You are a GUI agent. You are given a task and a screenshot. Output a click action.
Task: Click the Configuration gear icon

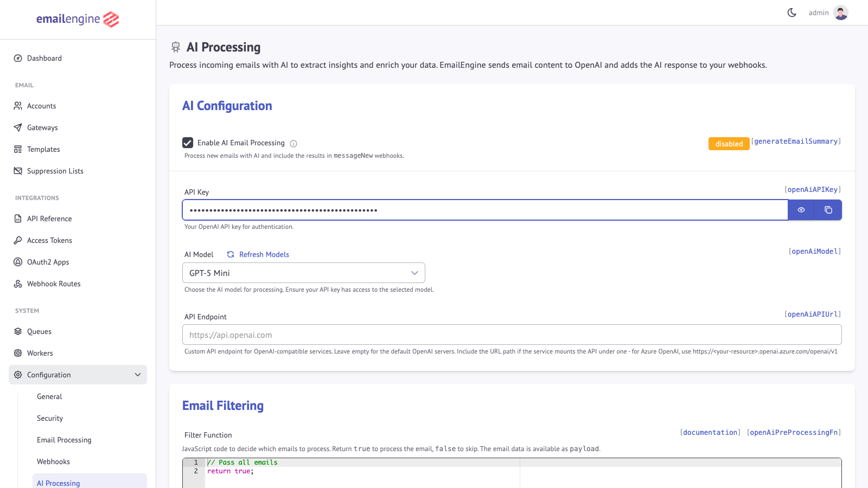click(x=18, y=375)
